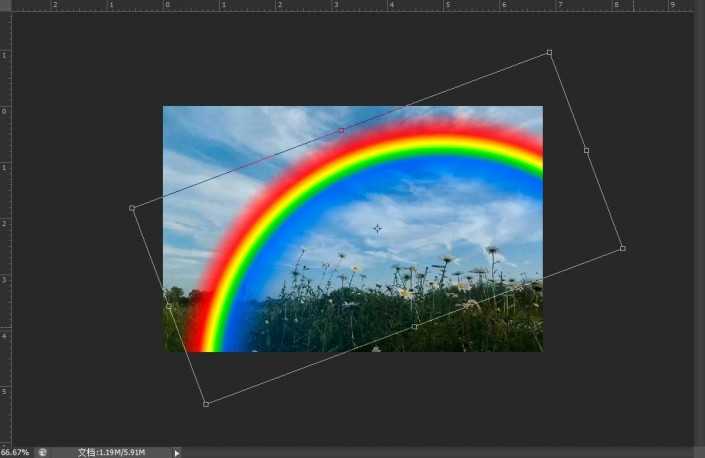
Task: Click the 66.67% zoom level field
Action: coord(15,452)
